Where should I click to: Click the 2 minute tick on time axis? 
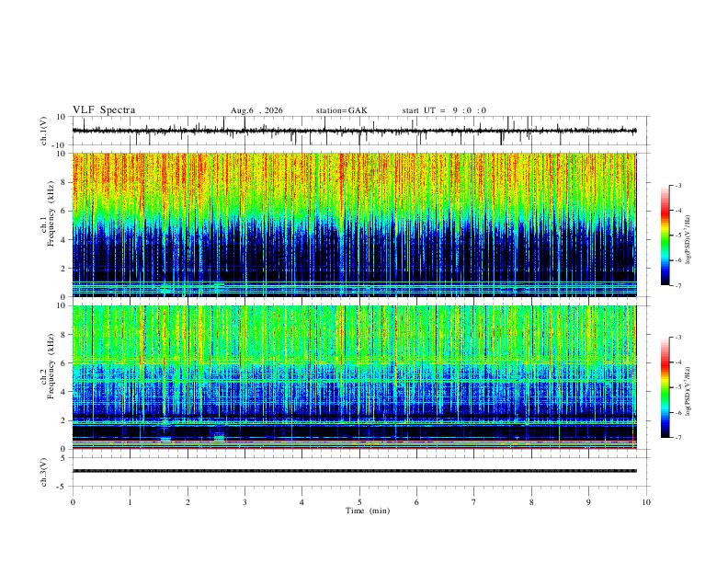coord(188,502)
